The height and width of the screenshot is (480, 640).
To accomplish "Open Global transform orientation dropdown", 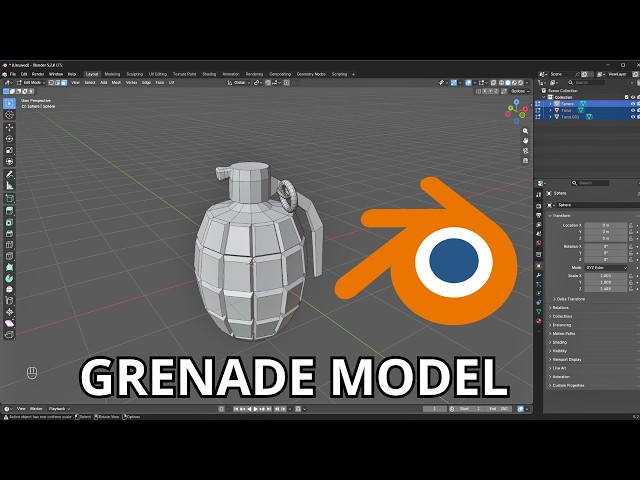I will pos(239,82).
